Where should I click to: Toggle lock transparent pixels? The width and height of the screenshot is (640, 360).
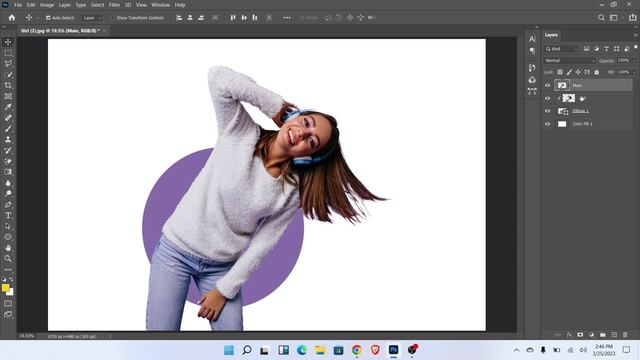tap(560, 72)
